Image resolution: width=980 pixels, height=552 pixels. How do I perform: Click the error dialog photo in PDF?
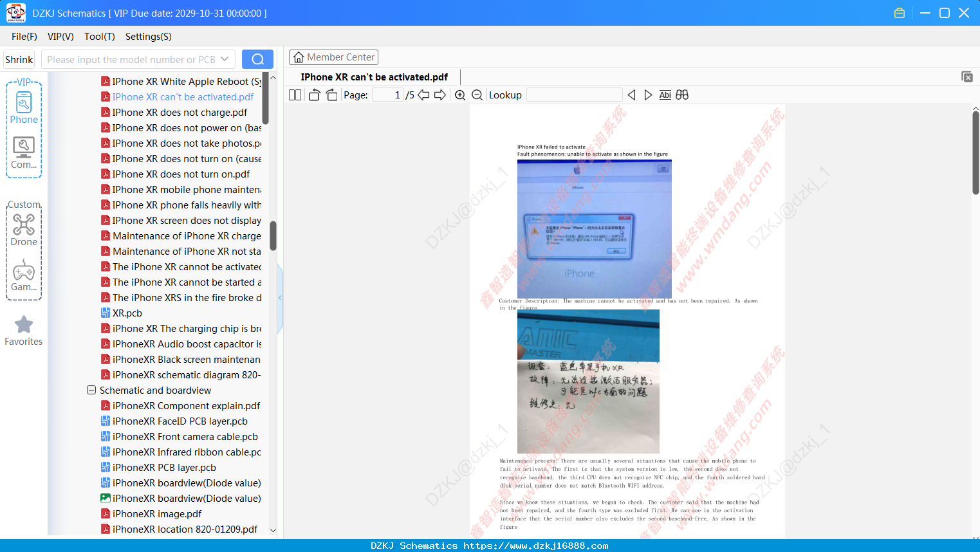pyautogui.click(x=595, y=228)
